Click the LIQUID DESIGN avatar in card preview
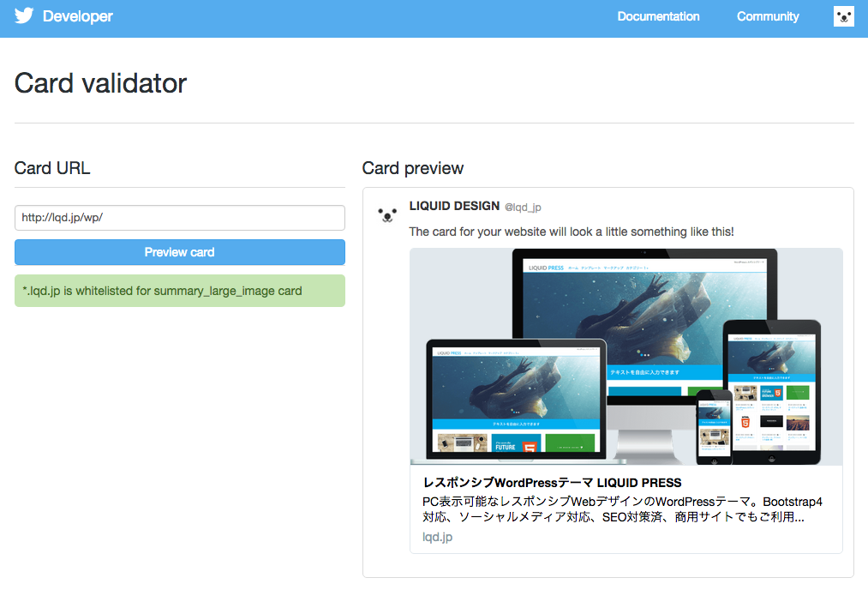Viewport: 868px width, 596px height. coord(387,214)
